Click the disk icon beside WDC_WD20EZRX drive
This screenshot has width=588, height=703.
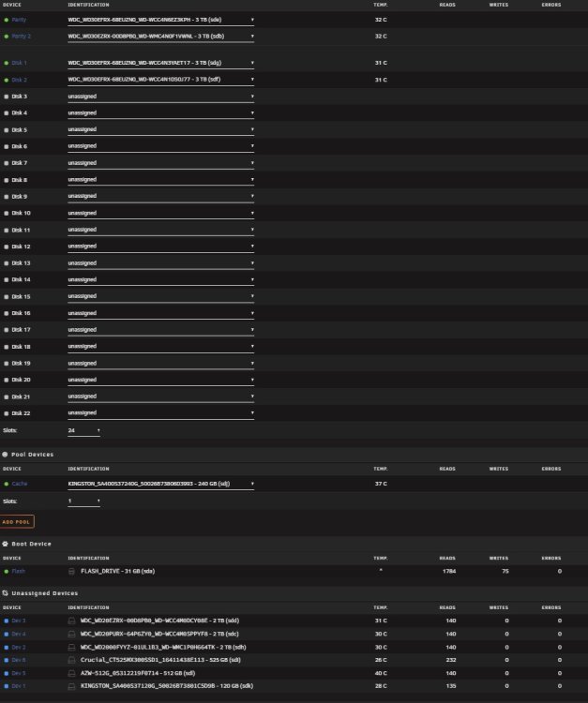point(71,621)
